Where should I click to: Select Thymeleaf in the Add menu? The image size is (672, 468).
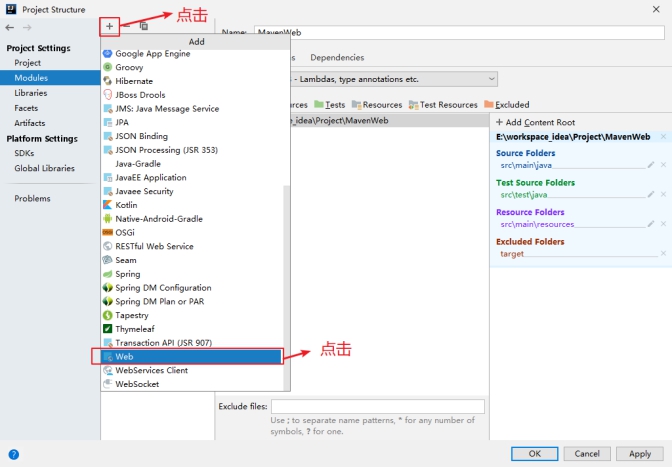[137, 329]
